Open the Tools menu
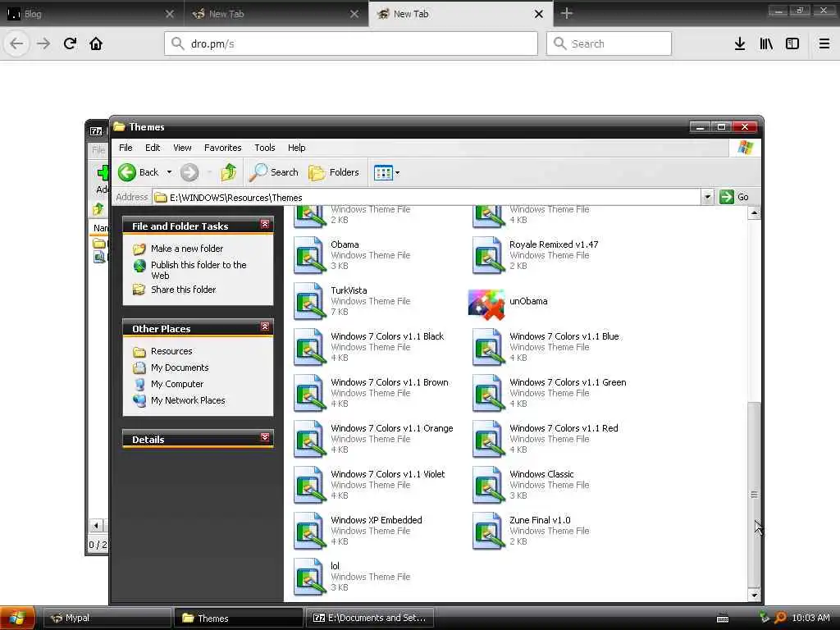The width and height of the screenshot is (840, 630). [265, 148]
